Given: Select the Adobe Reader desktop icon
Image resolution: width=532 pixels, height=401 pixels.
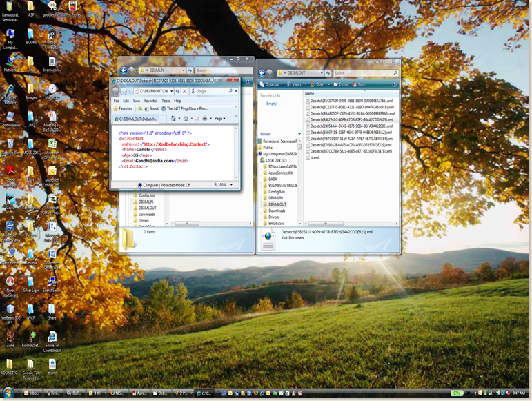Looking at the screenshot, I should coord(10,177).
